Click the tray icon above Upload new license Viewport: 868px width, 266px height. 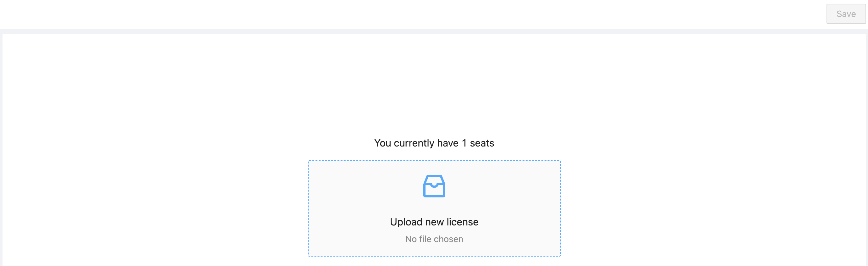pyautogui.click(x=434, y=186)
